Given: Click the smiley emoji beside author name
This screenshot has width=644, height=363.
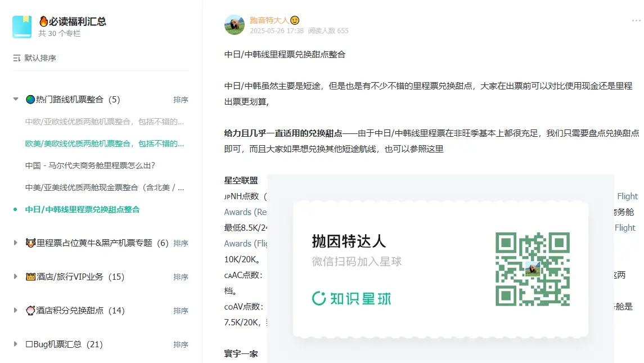Looking at the screenshot, I should click(x=295, y=20).
